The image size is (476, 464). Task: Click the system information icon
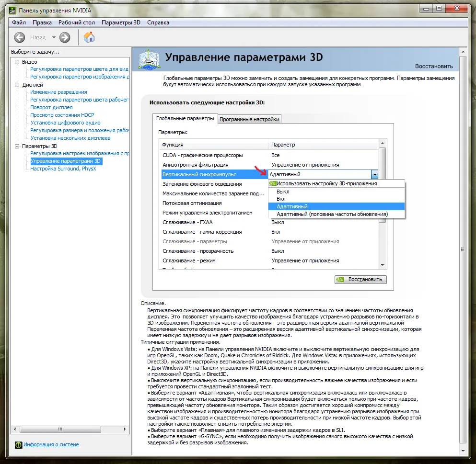pos(18,445)
